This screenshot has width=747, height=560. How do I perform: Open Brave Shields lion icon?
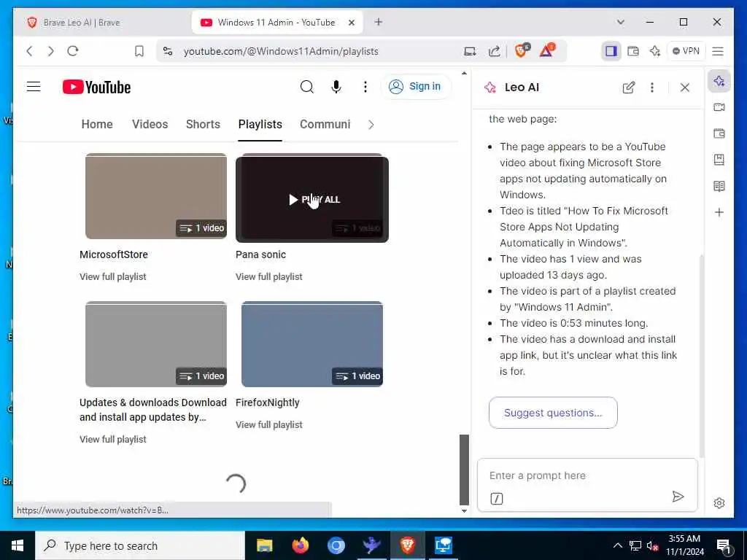[522, 50]
